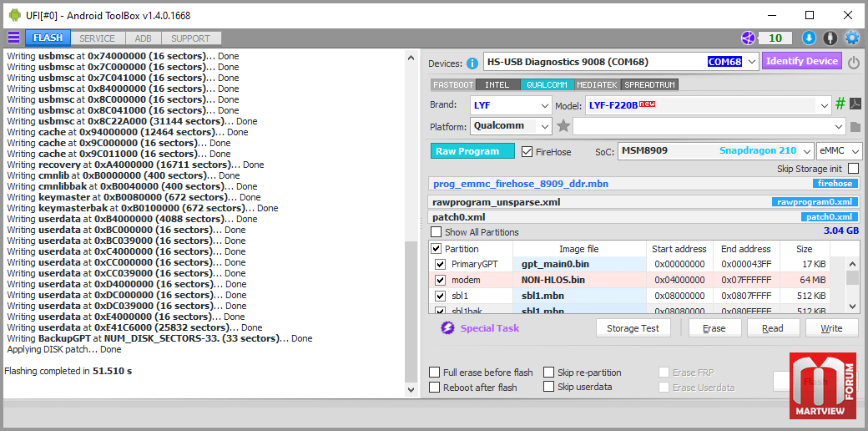Click the Raw Program button

(472, 151)
